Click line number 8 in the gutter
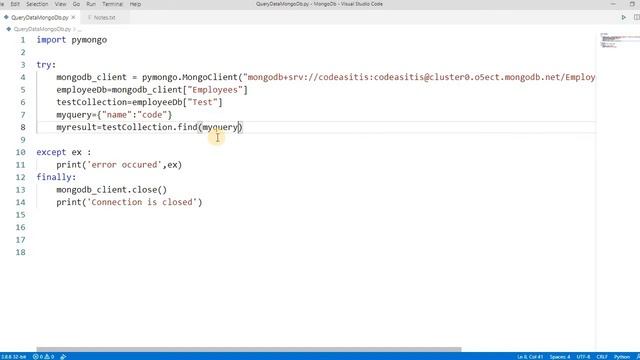This screenshot has height=360, width=640. click(x=23, y=127)
